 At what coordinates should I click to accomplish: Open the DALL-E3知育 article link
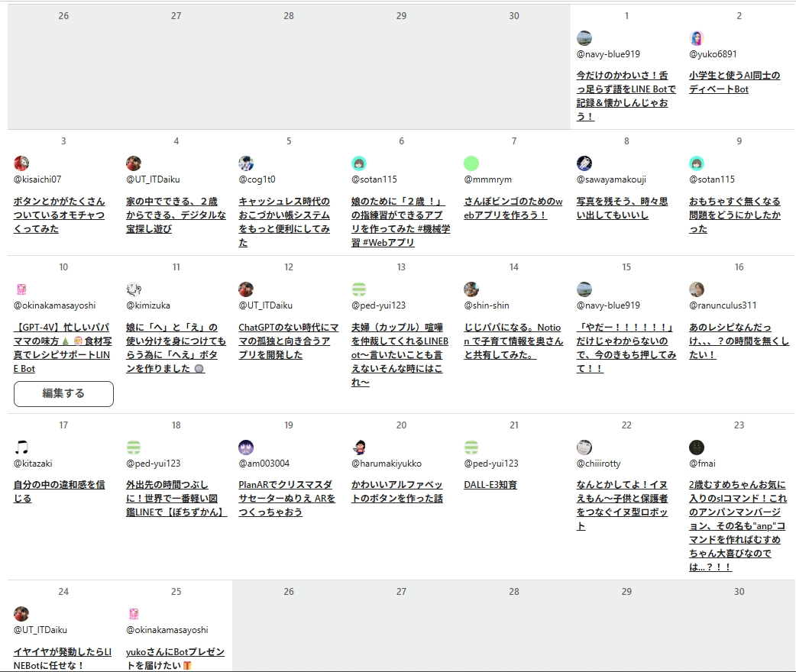(x=490, y=485)
